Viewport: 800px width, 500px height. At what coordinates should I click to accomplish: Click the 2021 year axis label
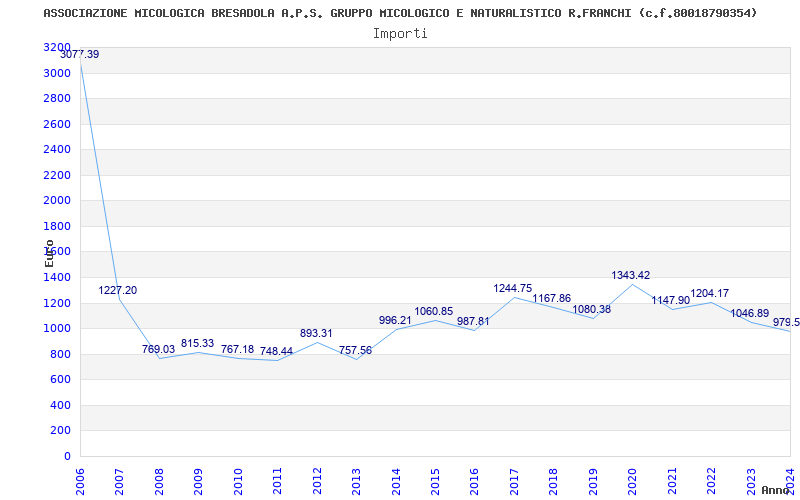click(672, 481)
